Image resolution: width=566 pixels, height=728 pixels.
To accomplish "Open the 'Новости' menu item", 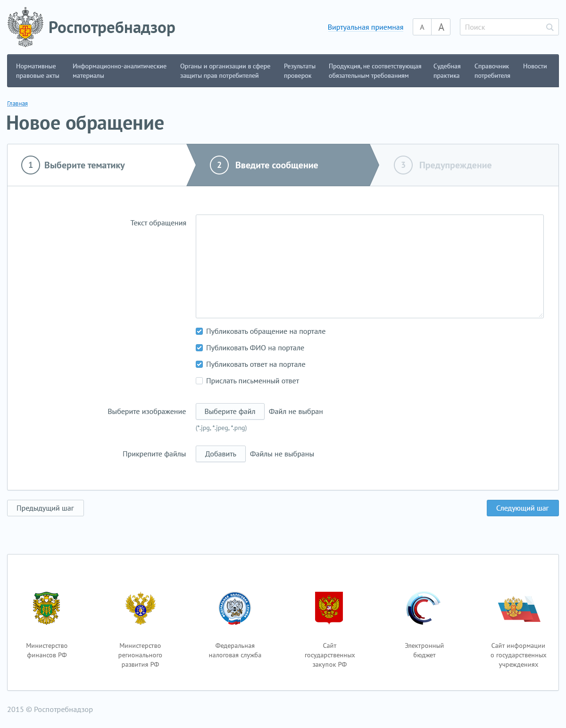I will [x=535, y=66].
